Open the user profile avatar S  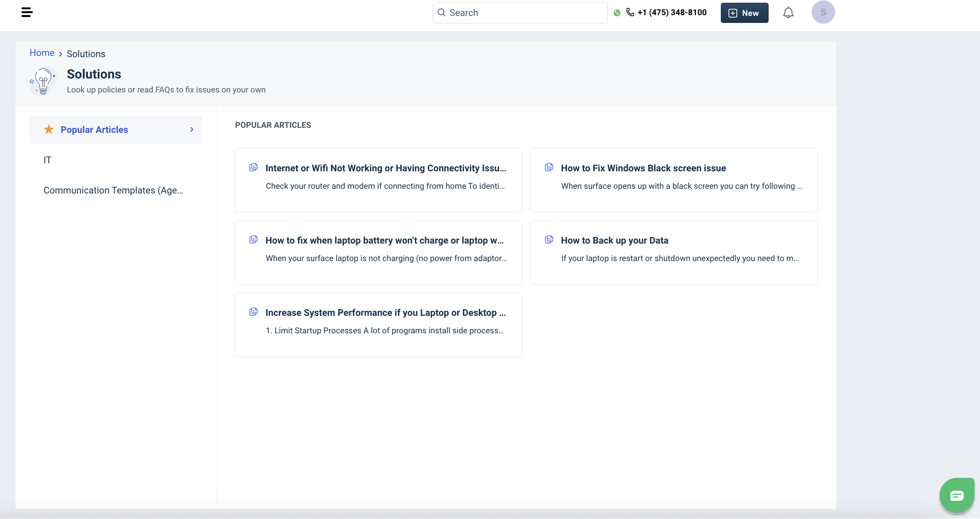point(823,12)
